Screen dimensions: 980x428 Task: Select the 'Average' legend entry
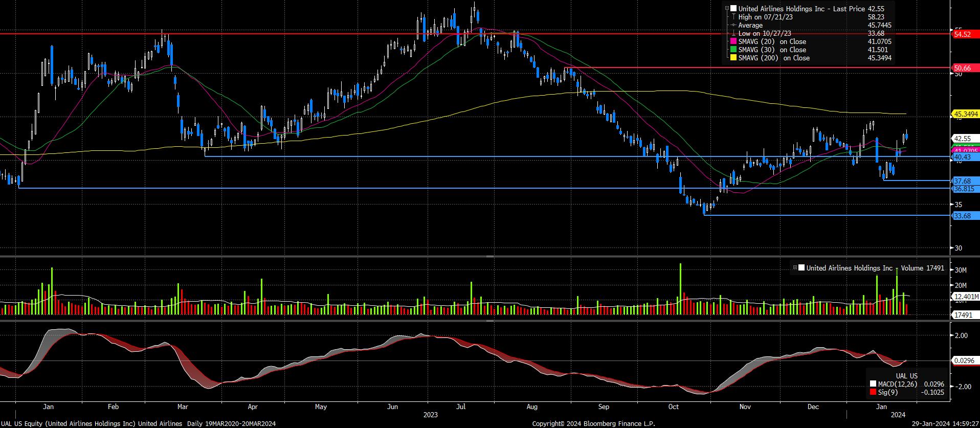750,25
